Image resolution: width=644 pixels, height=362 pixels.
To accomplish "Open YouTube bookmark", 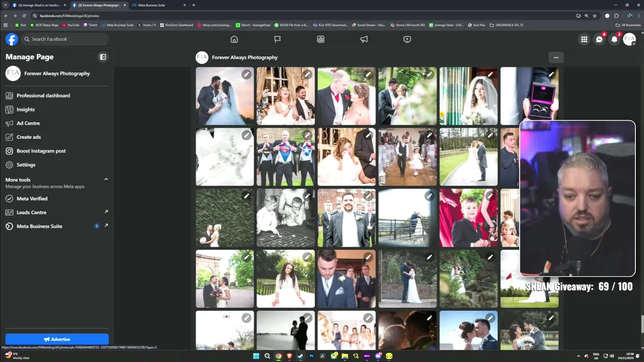I will click(x=71, y=25).
